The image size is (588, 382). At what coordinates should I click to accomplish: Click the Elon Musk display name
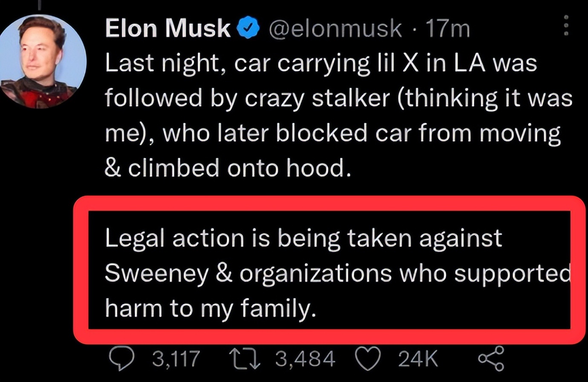pyautogui.click(x=167, y=29)
